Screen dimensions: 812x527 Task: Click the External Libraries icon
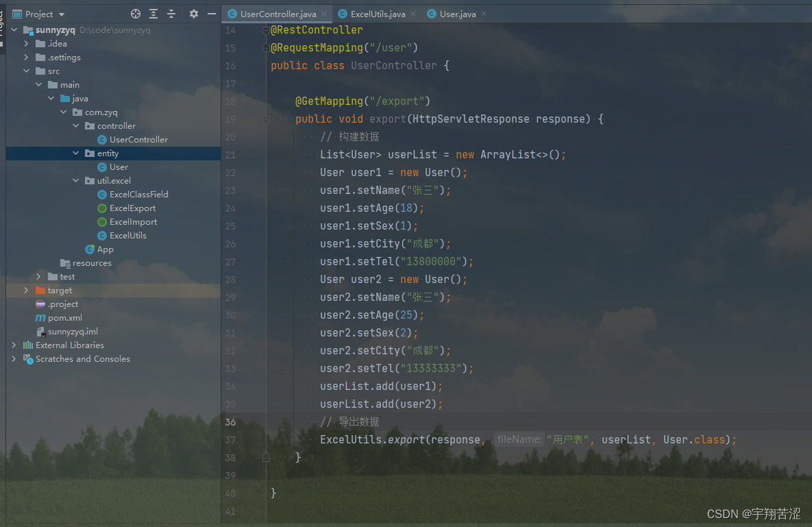point(28,345)
